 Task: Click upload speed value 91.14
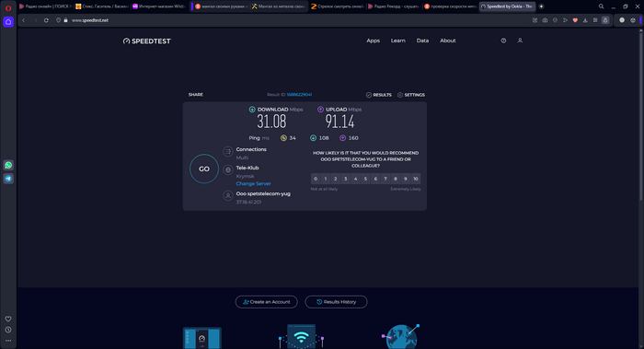pos(339,122)
